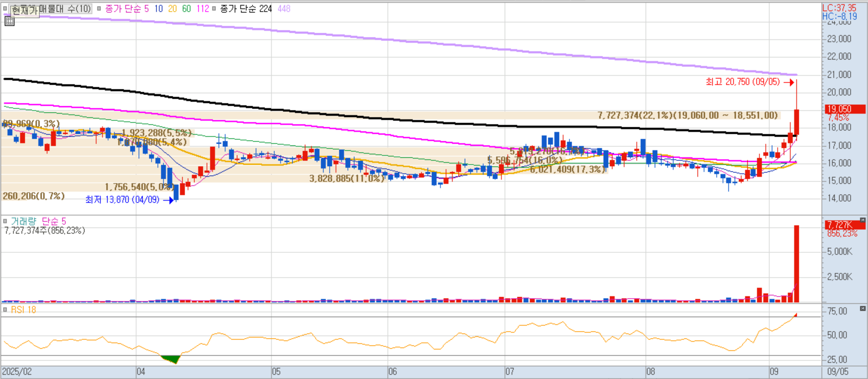The image size is (868, 379).
Task: Click the 07 month axis label
Action: (509, 372)
